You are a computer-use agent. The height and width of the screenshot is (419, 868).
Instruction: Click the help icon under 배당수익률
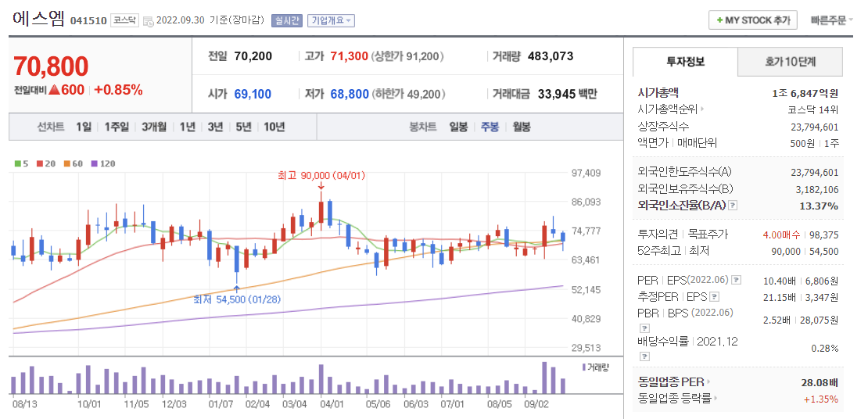click(x=644, y=356)
